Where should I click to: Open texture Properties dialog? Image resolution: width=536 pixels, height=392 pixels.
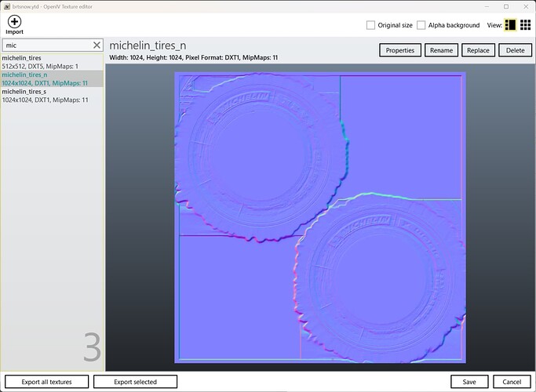coord(399,50)
